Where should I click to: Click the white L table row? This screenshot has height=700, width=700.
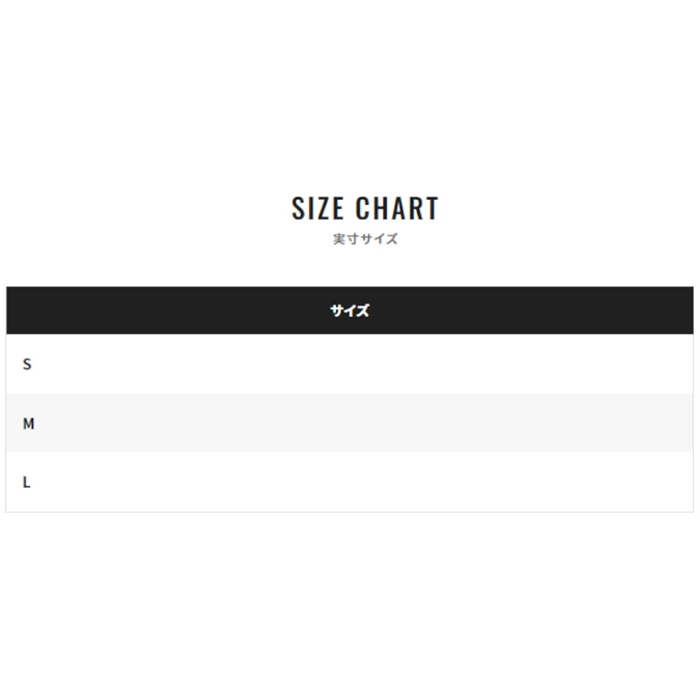[350, 482]
